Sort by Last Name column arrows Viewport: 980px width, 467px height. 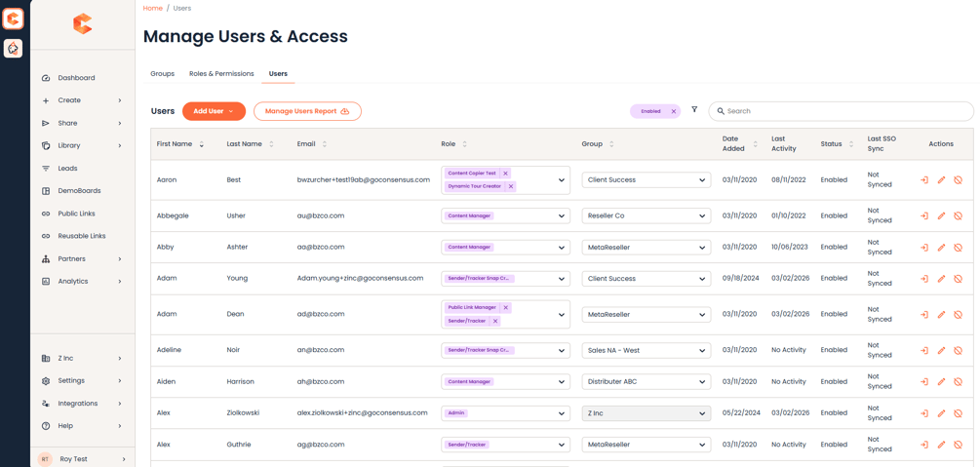(x=271, y=143)
